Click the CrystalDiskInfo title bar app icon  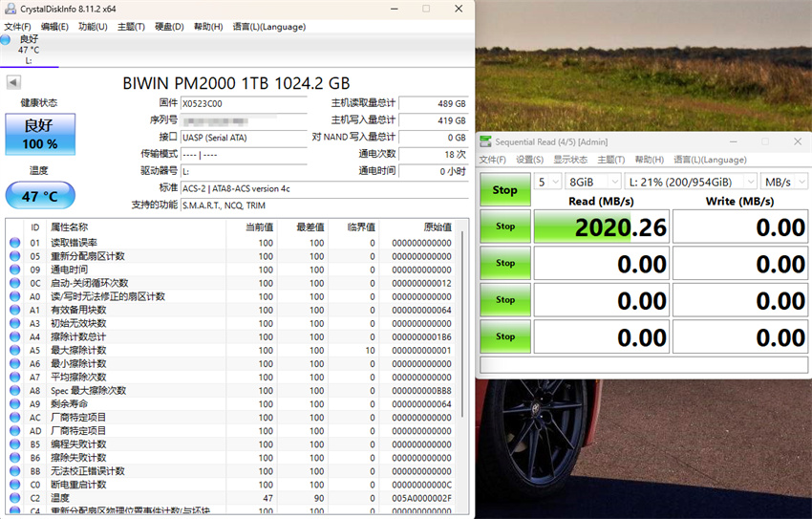(x=10, y=9)
